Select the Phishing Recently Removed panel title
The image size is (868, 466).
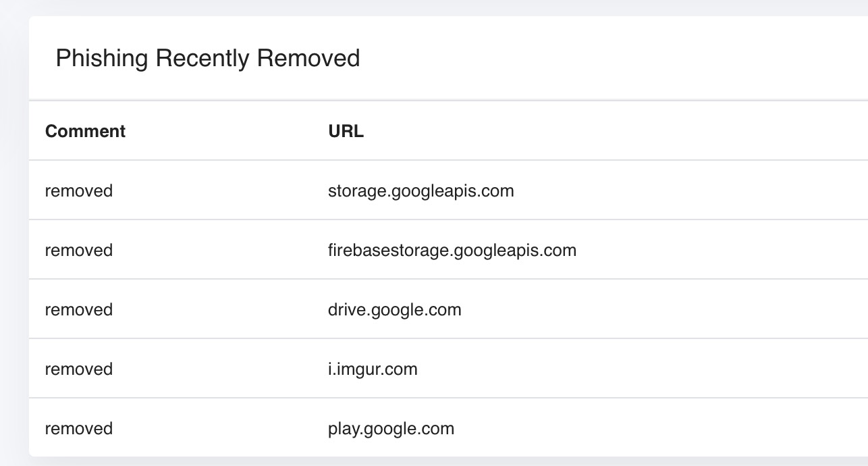tap(208, 58)
